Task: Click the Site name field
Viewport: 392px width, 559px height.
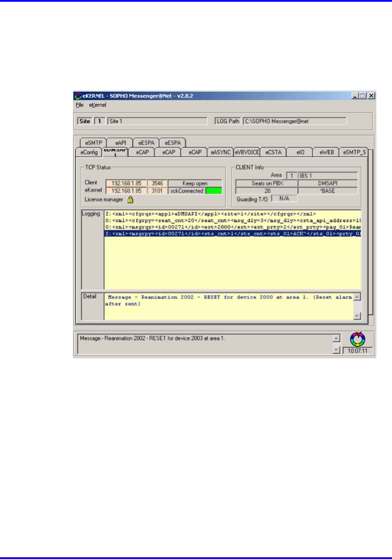Action: coord(157,121)
